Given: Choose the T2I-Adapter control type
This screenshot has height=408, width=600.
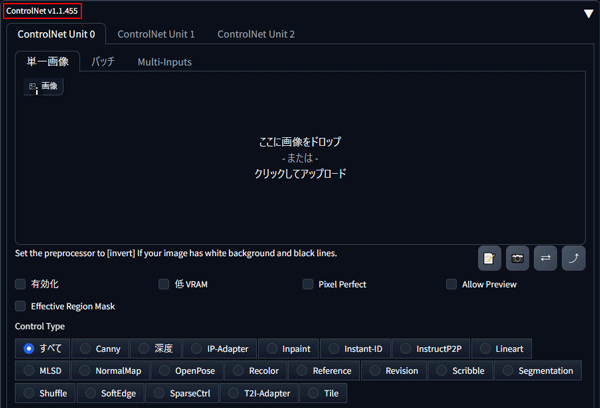Looking at the screenshot, I should [259, 393].
